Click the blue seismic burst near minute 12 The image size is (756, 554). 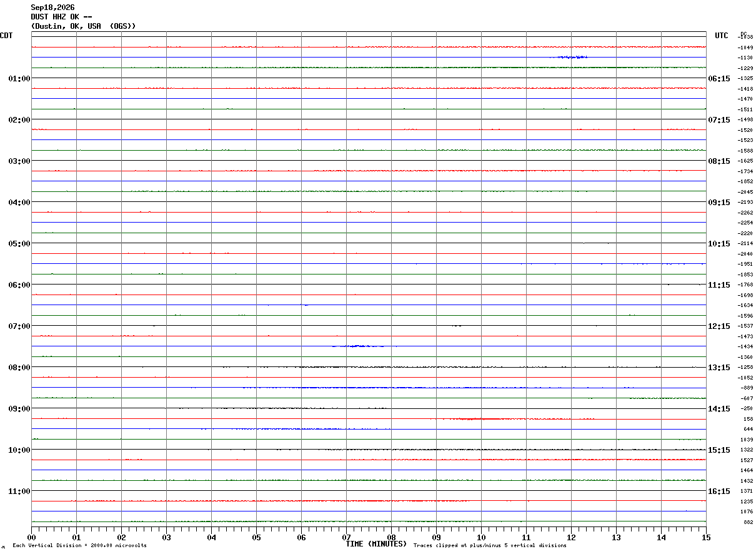coord(569,57)
